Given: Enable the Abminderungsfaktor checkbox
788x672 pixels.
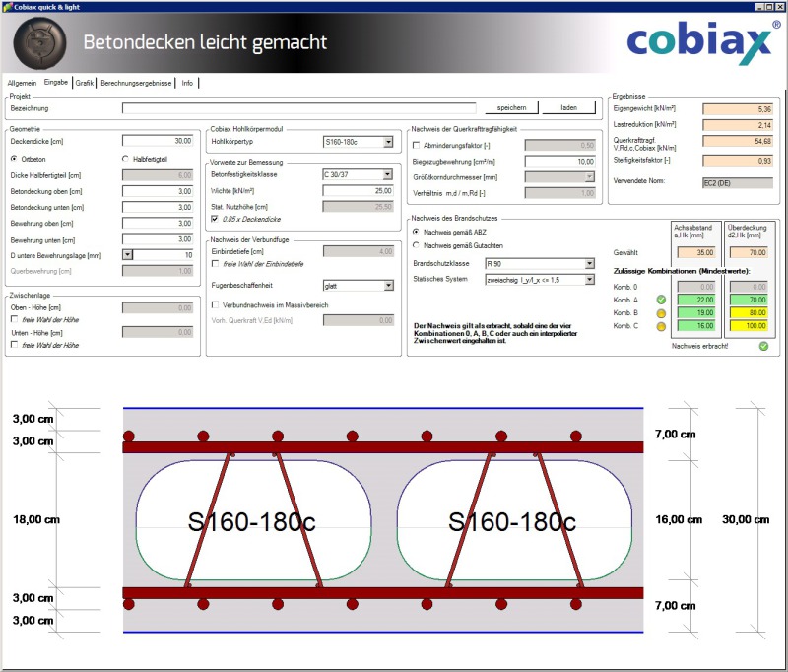Looking at the screenshot, I should pos(416,145).
